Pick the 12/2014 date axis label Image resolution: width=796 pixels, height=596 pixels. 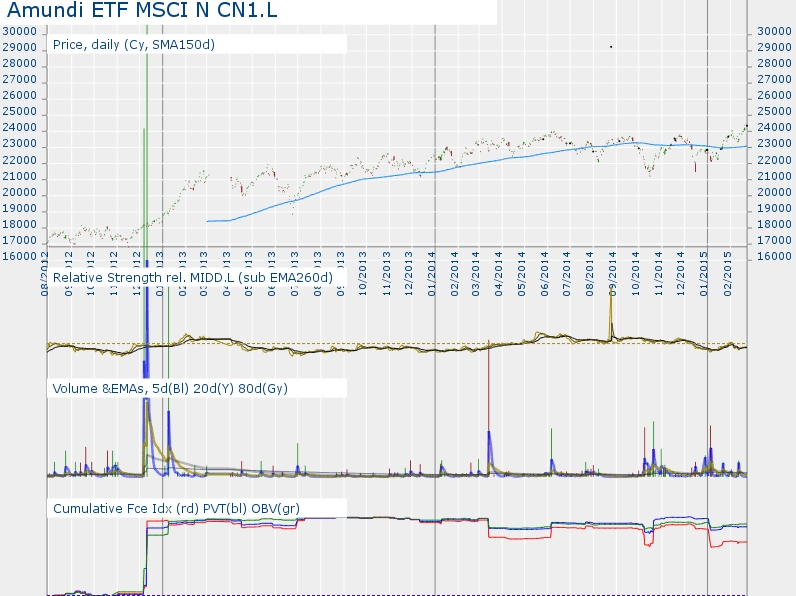coord(681,274)
